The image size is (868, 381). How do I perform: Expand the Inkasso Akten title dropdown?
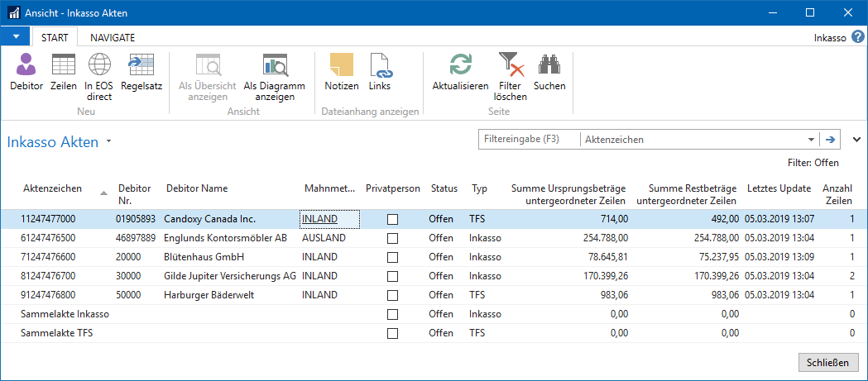108,141
